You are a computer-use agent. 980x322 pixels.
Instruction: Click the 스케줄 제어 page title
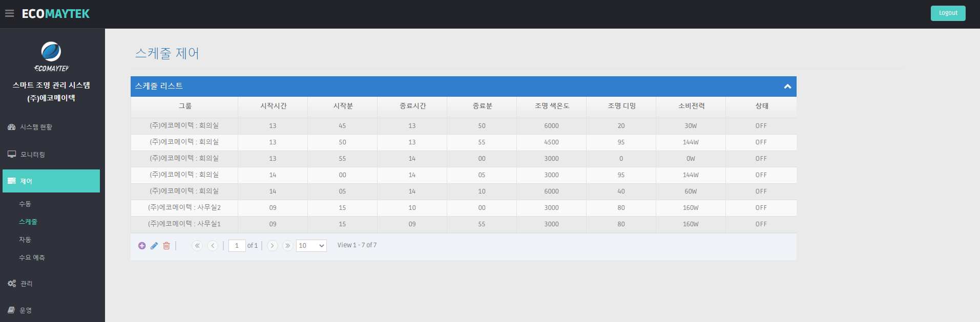[167, 53]
